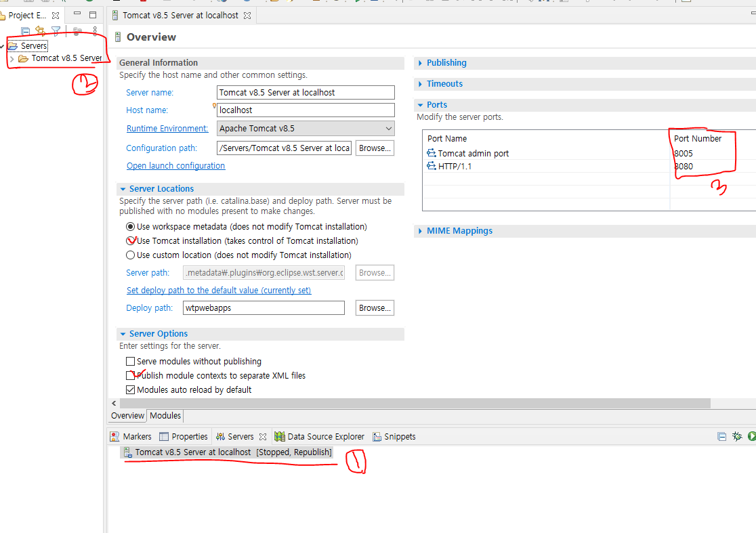756x533 pixels.
Task: Click scrollbar left arrow in editor
Action: [x=114, y=403]
